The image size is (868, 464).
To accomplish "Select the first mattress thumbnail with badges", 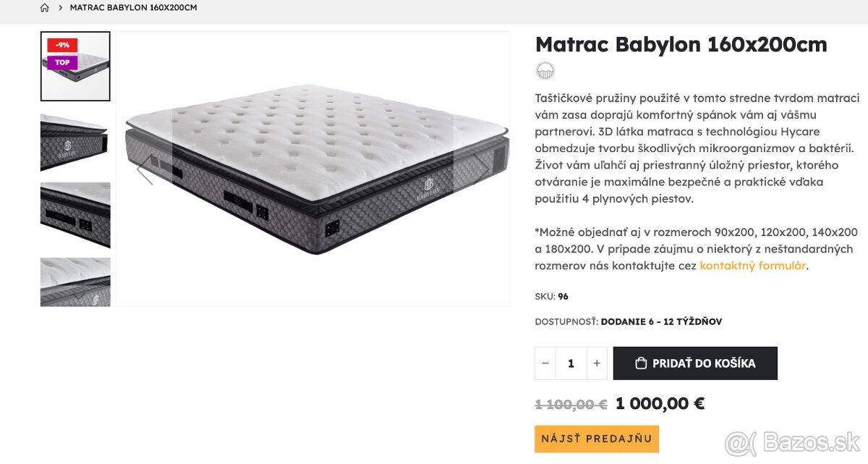I will 75,66.
